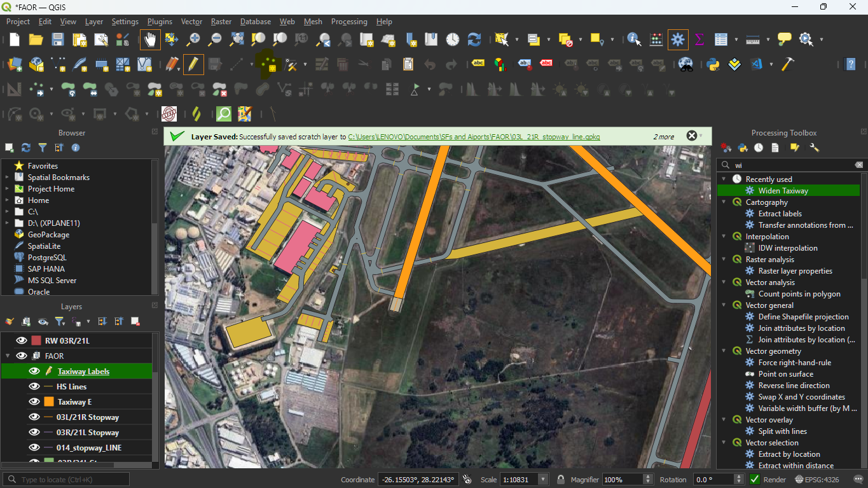
Task: Open the Vector menu
Action: click(191, 22)
